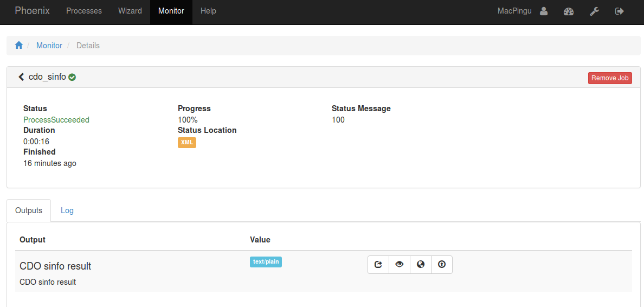Open the Processes menu
The width and height of the screenshot is (644, 307).
coord(84,11)
